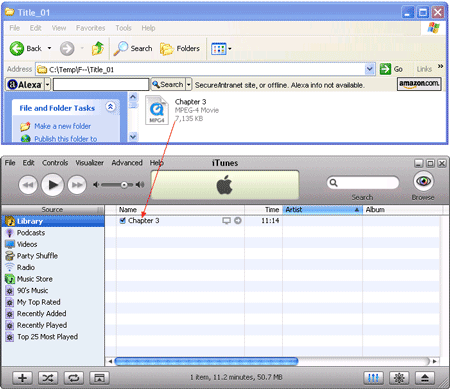Image resolution: width=450 pixels, height=389 pixels.
Task: Click Publish this folder to link
Action: pyautogui.click(x=66, y=139)
